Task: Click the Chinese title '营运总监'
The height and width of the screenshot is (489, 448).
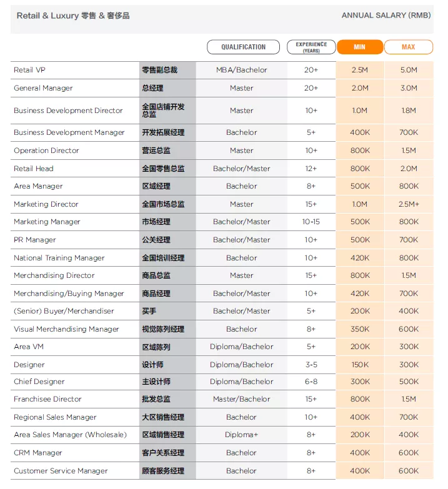Action: pos(156,151)
